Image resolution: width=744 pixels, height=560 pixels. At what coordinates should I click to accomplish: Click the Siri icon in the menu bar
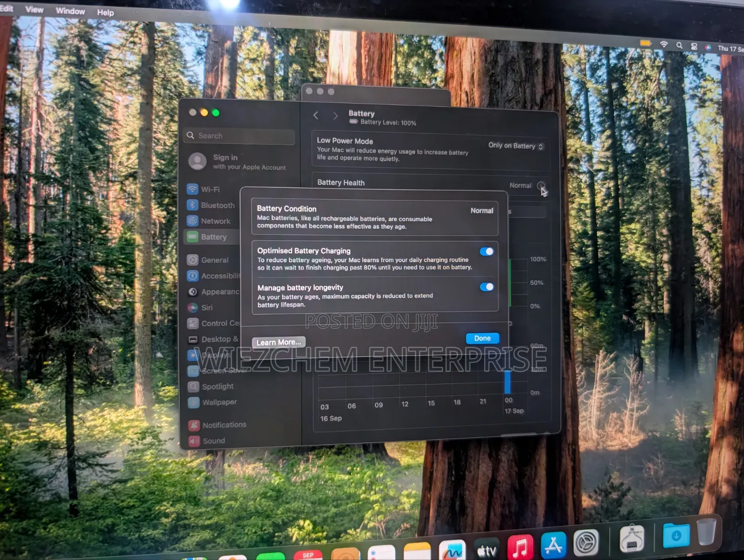pyautogui.click(x=708, y=47)
